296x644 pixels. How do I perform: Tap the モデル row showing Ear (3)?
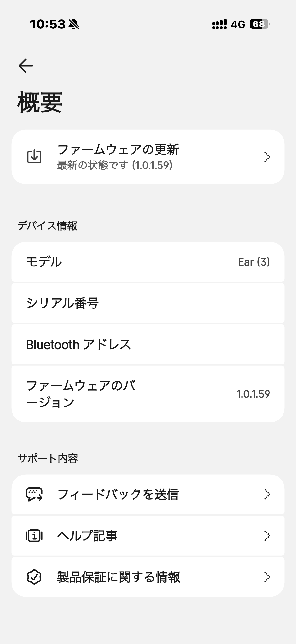coord(148,262)
